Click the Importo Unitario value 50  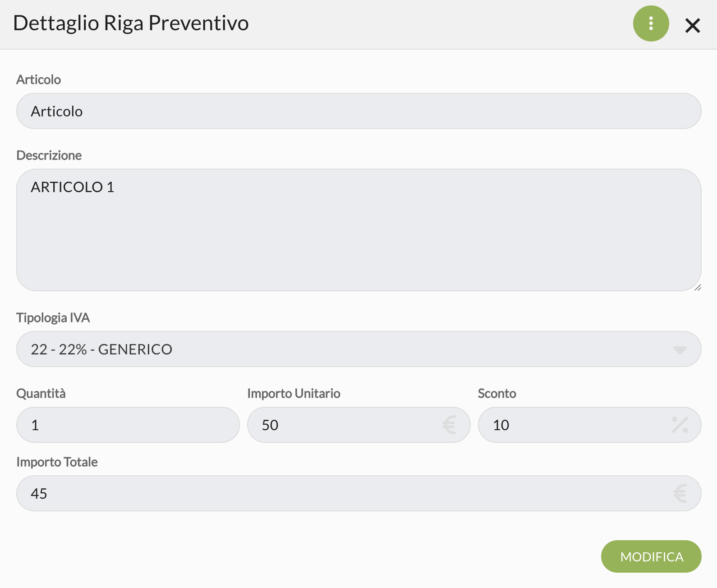coord(270,425)
